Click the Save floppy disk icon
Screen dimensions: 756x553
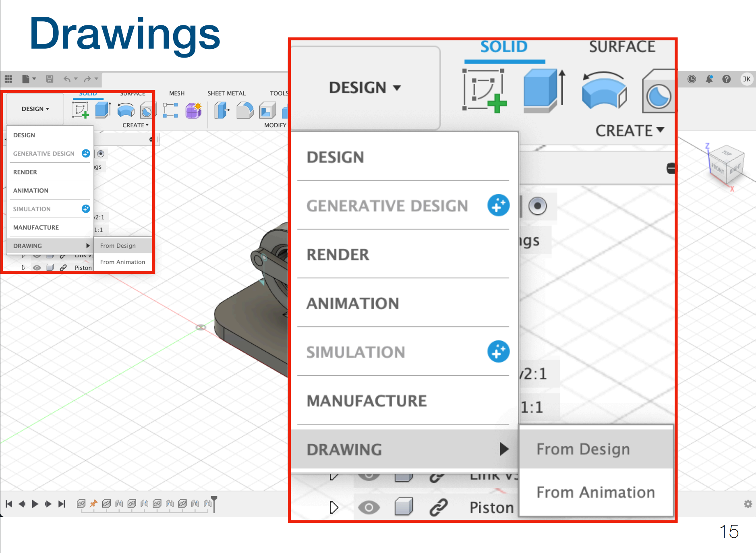[50, 79]
